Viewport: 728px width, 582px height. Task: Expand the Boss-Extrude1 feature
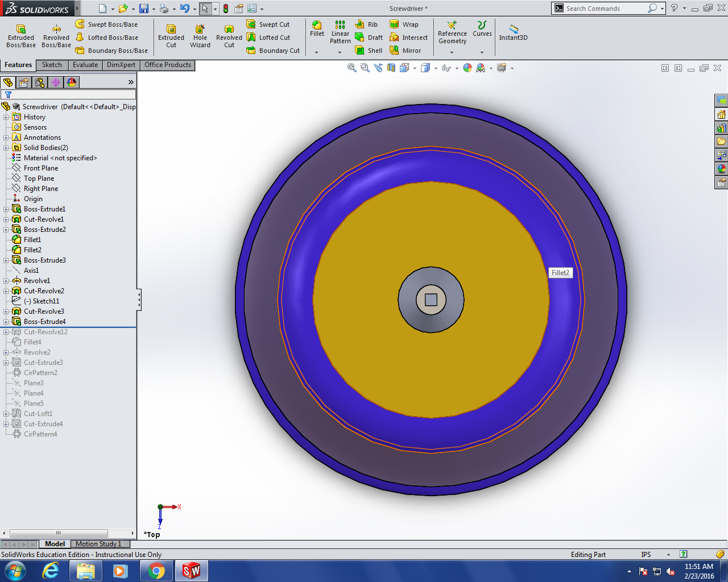(x=6, y=209)
